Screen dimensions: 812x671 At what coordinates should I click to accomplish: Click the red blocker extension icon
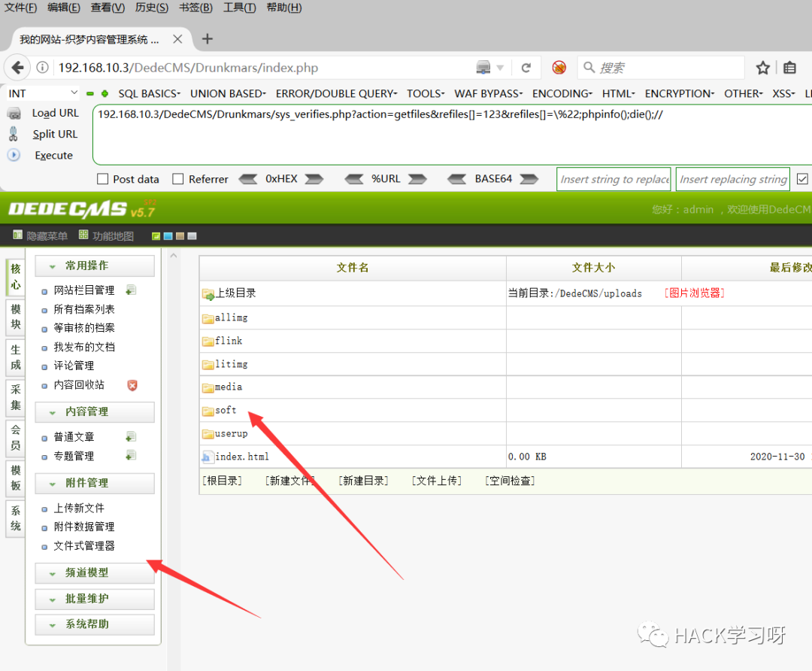pyautogui.click(x=559, y=68)
